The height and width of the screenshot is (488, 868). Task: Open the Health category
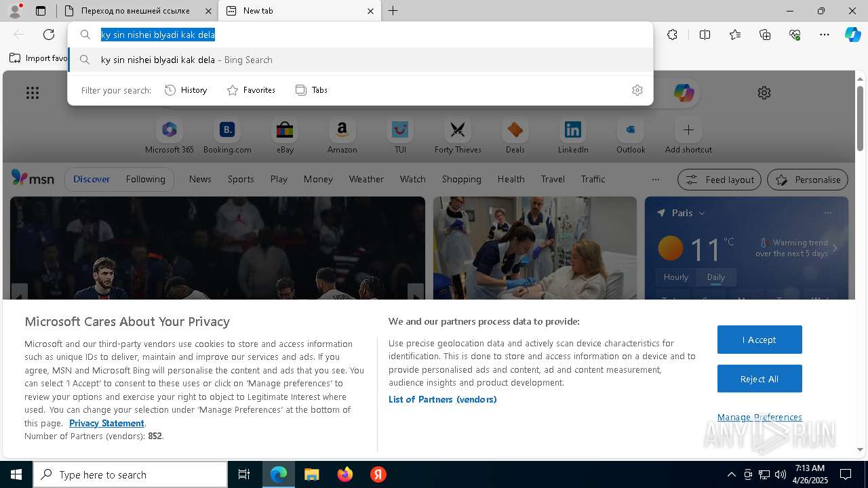(x=511, y=179)
